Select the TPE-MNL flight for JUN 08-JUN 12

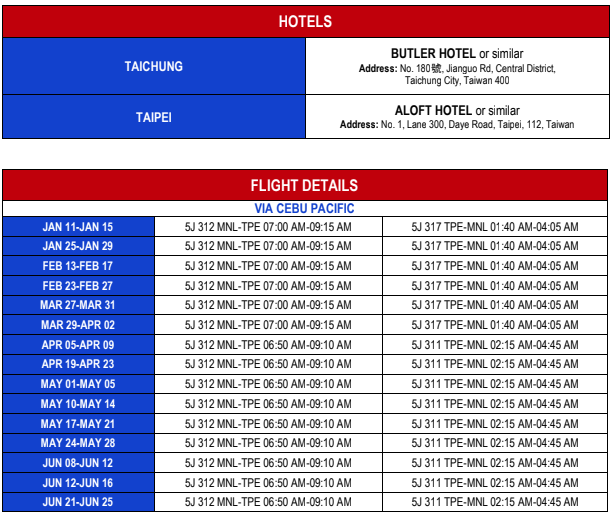(494, 463)
